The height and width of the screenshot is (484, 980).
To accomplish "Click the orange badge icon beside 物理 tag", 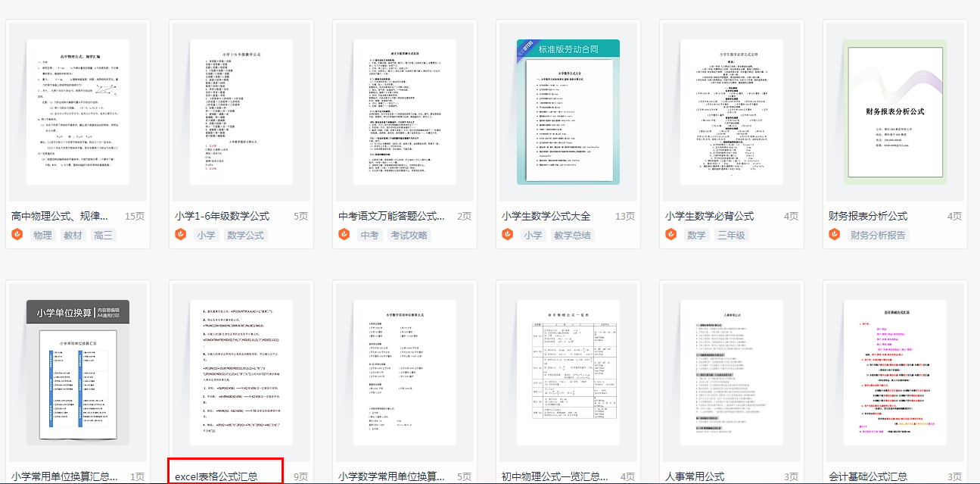I will [x=17, y=235].
